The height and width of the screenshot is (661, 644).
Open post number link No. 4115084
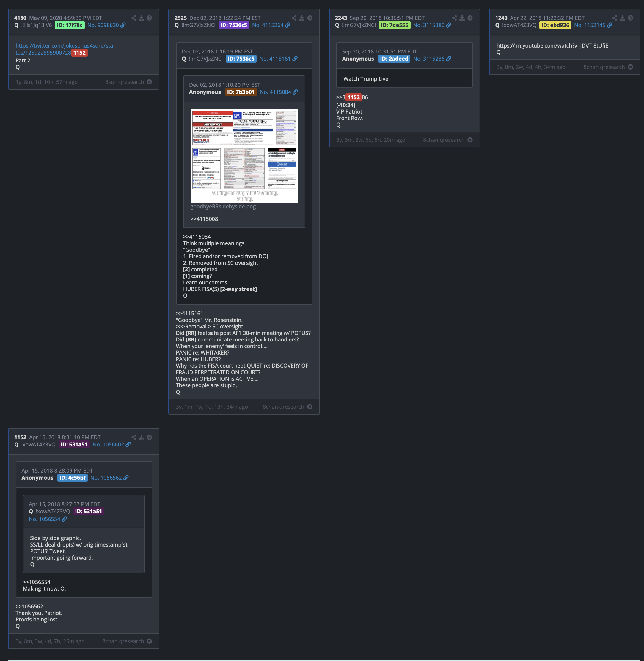pos(275,92)
